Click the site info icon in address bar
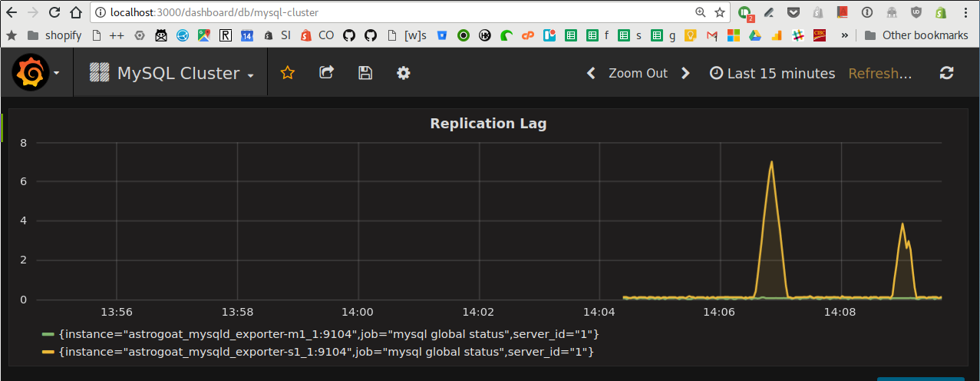Viewport: 980px width, 381px height. point(101,12)
